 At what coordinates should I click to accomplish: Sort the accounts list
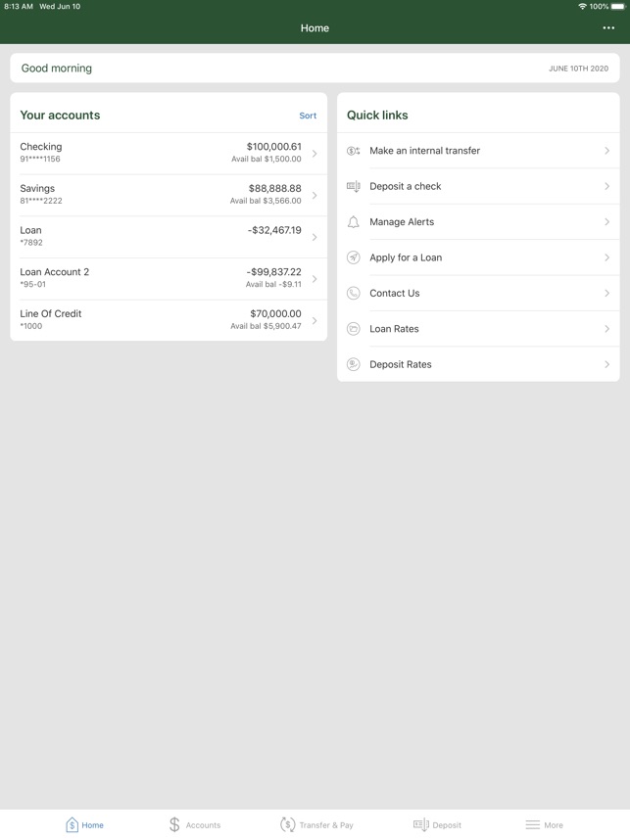click(308, 116)
